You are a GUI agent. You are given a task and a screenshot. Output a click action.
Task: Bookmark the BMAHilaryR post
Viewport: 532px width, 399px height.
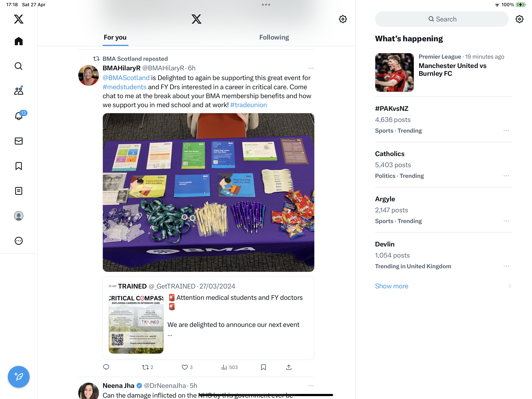pos(263,367)
